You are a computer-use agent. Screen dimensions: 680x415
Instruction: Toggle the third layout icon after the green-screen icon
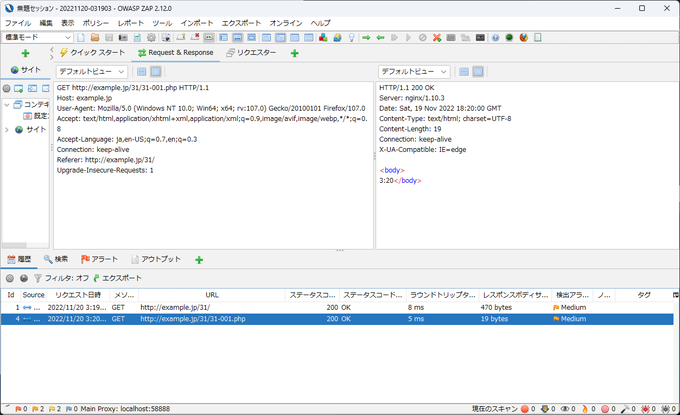252,38
